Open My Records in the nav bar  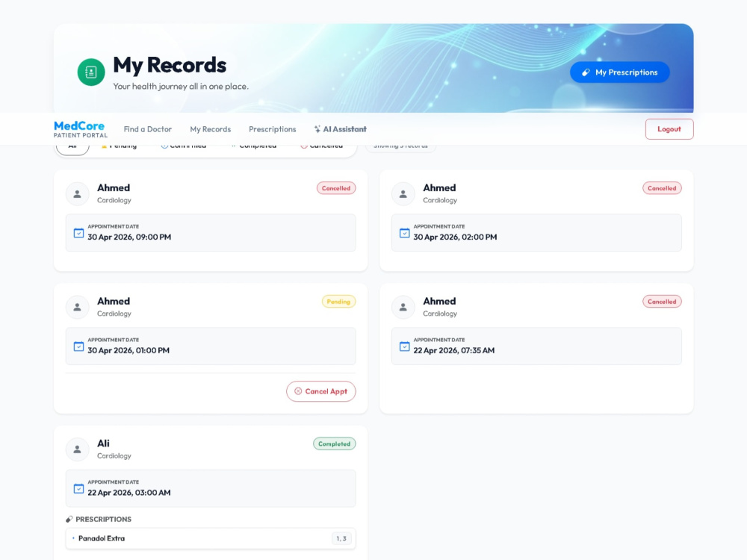click(x=210, y=129)
